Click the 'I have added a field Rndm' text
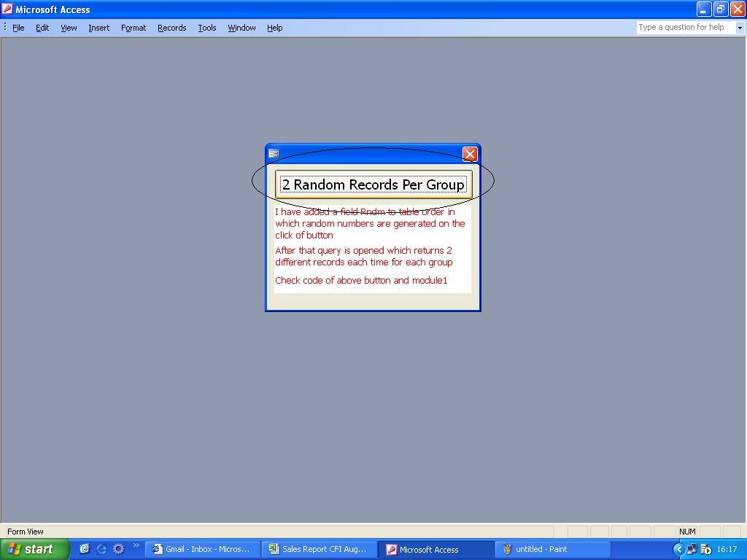This screenshot has width=747, height=560. pos(330,212)
